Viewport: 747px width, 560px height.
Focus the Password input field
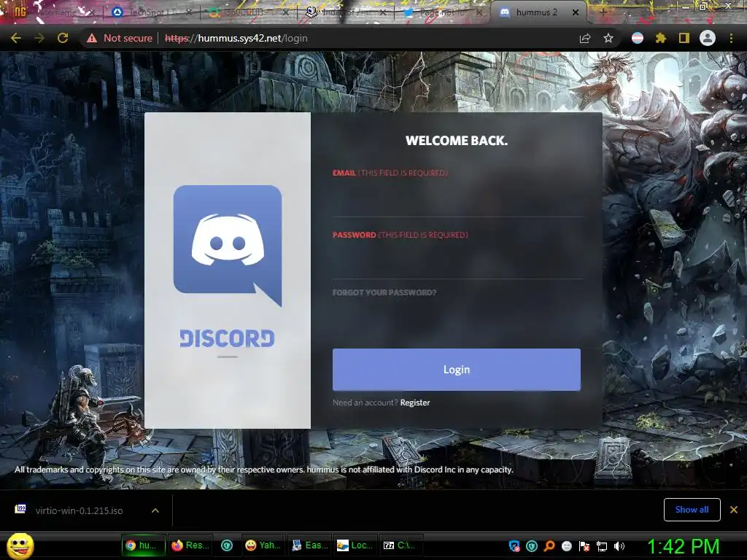457,261
